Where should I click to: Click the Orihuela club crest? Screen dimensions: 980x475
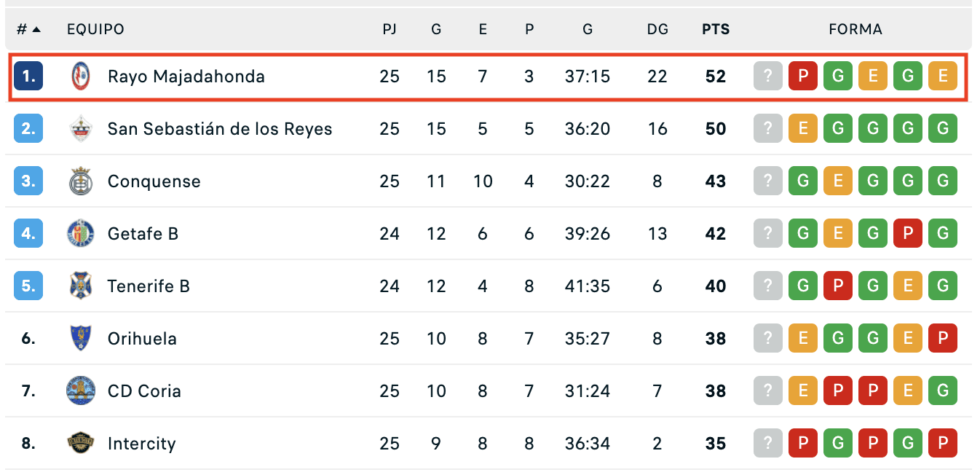pyautogui.click(x=80, y=339)
